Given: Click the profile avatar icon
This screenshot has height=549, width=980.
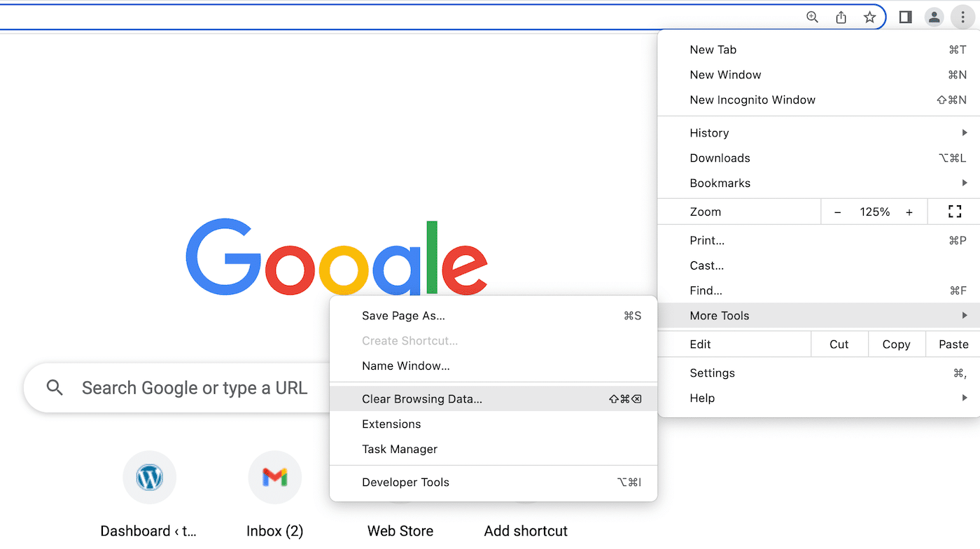Looking at the screenshot, I should [934, 17].
